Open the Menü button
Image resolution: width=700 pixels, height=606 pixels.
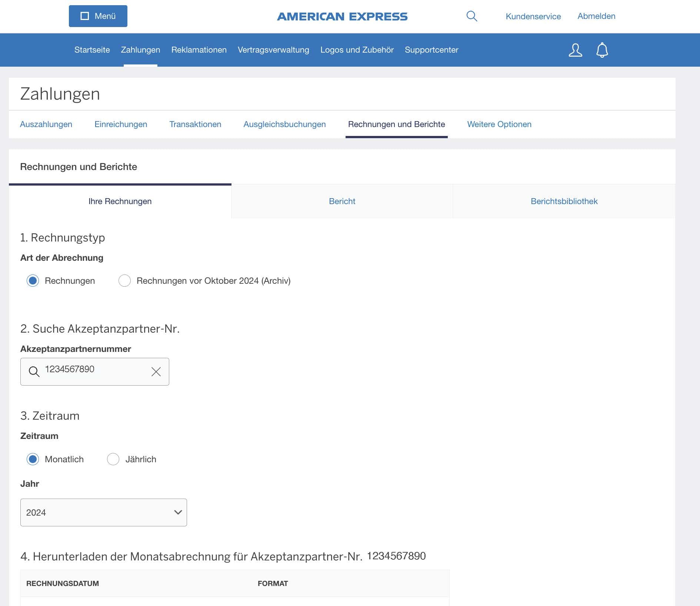tap(97, 16)
